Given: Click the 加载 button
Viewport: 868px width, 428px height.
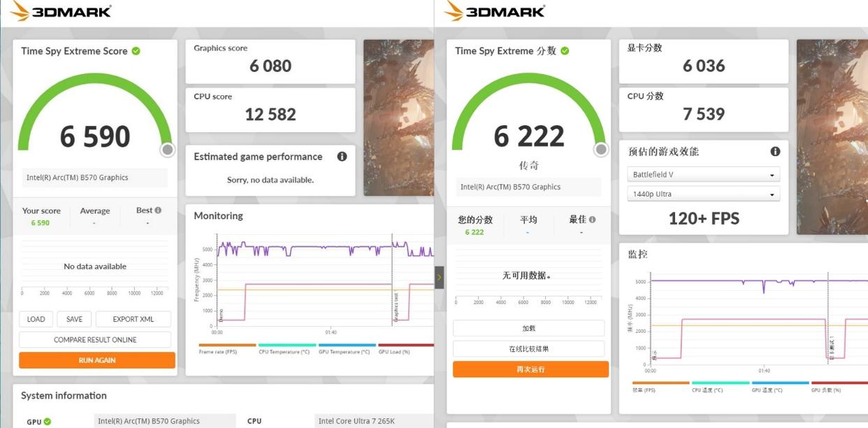Looking at the screenshot, I should pyautogui.click(x=528, y=329).
